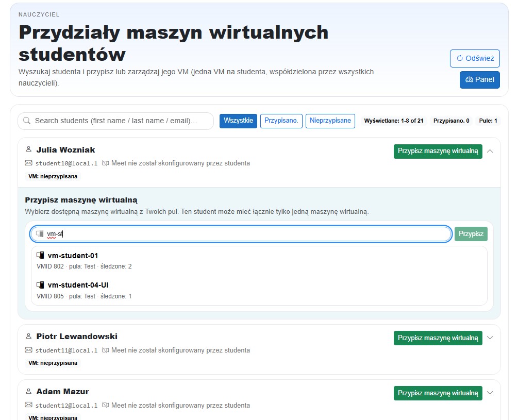Click the dashboard icon on the Panel button
The width and height of the screenshot is (518, 420).
click(470, 80)
